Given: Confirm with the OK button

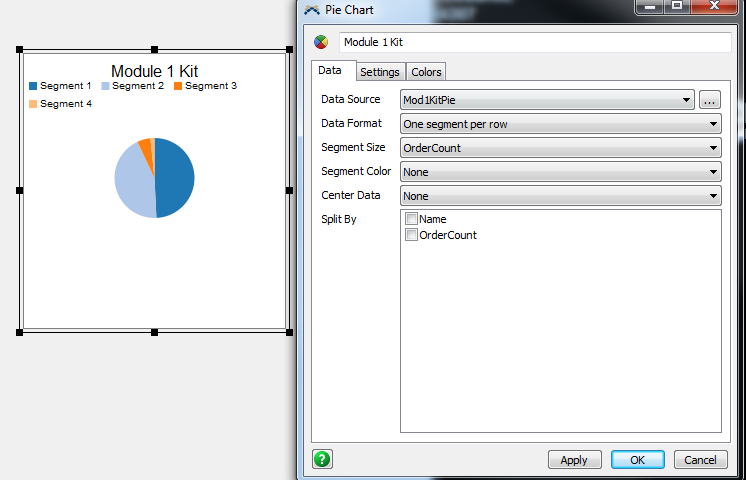Looking at the screenshot, I should 638,460.
